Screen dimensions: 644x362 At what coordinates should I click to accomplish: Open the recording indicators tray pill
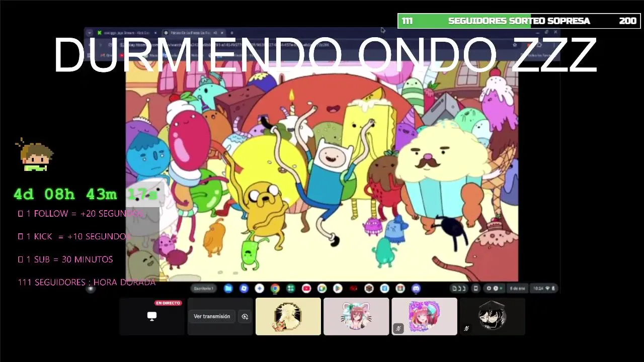coord(495,288)
